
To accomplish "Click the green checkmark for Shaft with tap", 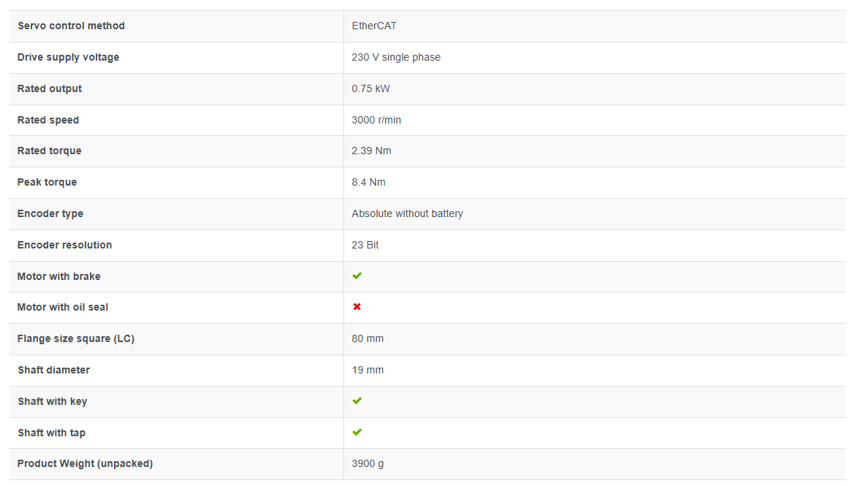I will coord(357,433).
